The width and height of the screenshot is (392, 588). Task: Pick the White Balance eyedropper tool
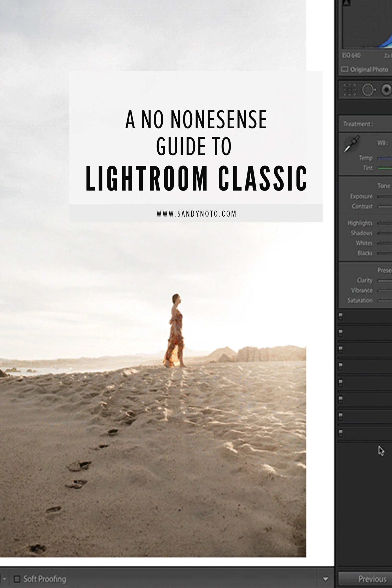(351, 144)
